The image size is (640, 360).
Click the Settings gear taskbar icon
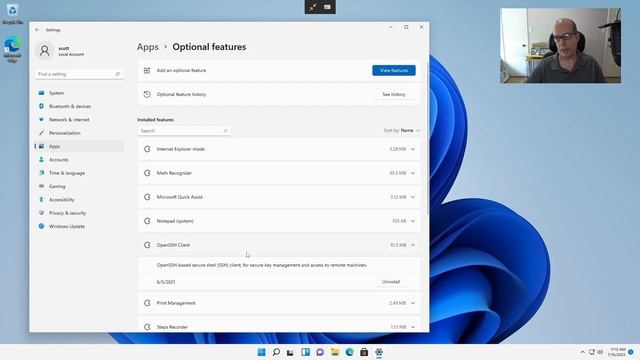tap(379, 352)
